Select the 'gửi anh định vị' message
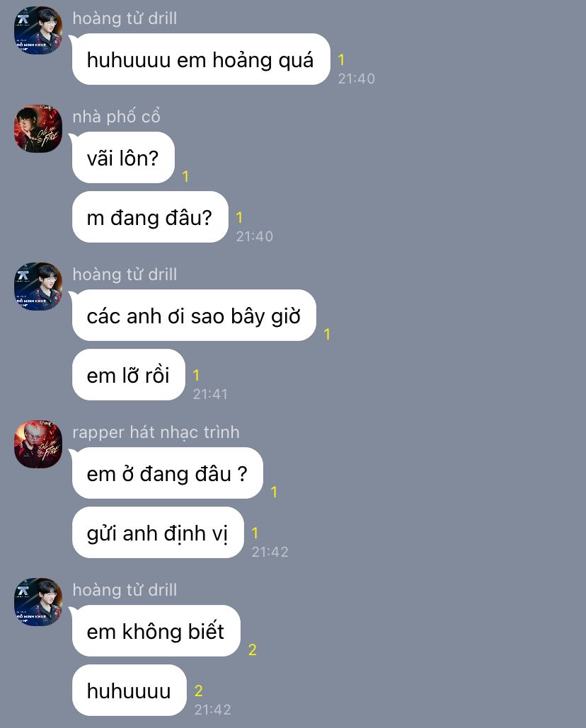586x728 pixels. click(x=158, y=533)
